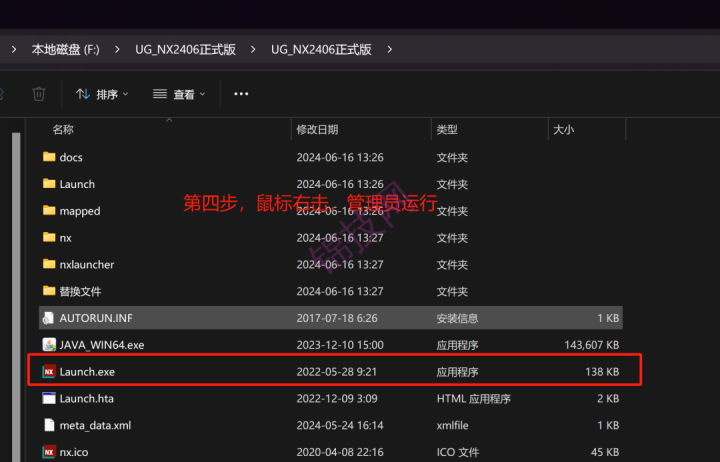Click the last UG_NX2406正式版 breadcrumb
This screenshot has width=720, height=462.
click(x=321, y=49)
